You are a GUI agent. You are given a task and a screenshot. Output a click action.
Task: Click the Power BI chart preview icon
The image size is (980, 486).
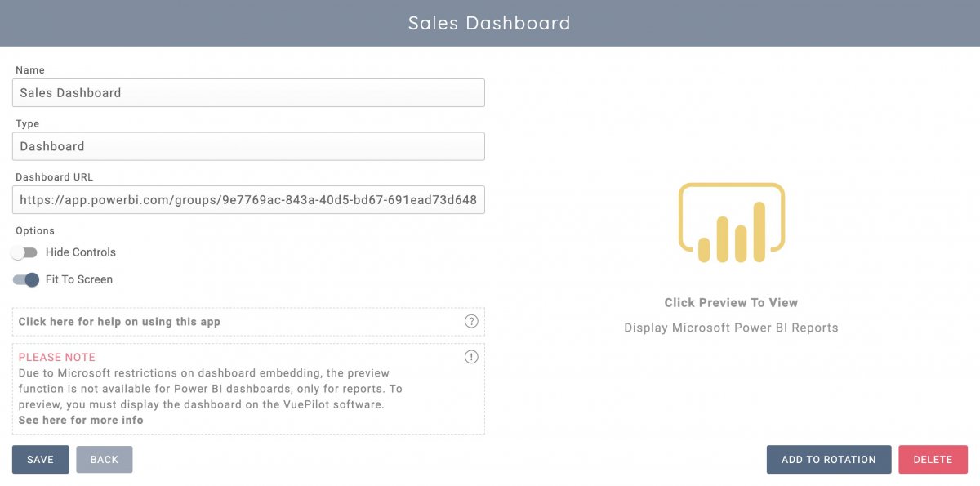(732, 223)
